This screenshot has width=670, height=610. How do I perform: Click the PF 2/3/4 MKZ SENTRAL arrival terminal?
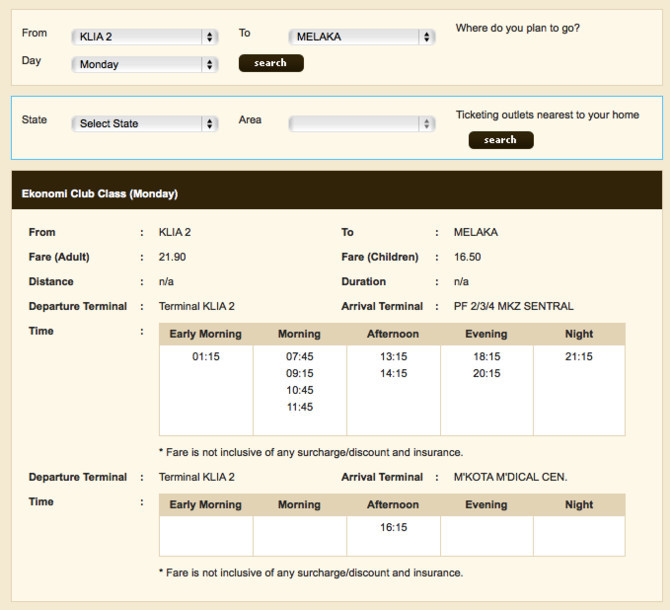click(513, 306)
